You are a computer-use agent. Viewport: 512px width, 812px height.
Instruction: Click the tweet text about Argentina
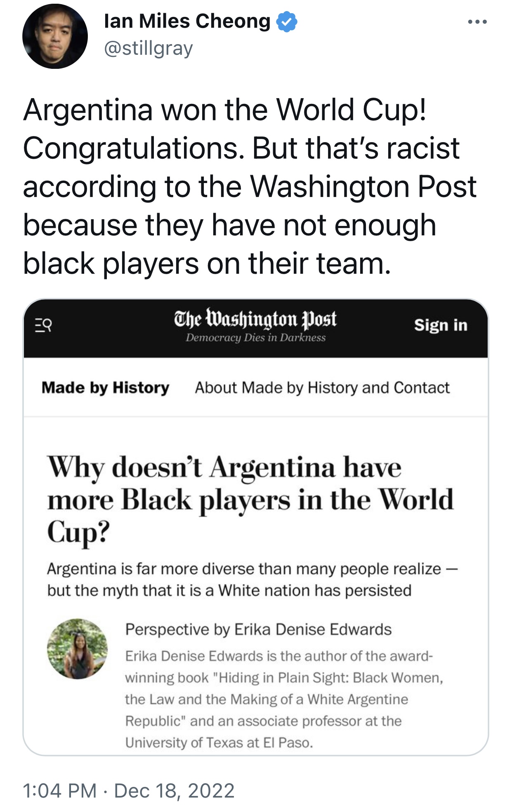249,186
